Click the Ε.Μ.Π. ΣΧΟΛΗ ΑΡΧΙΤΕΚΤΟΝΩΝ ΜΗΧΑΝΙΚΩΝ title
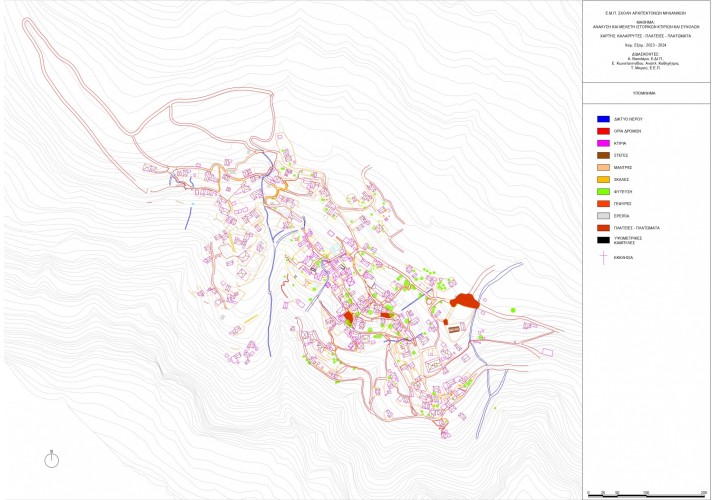This screenshot has height=500, width=715. pyautogui.click(x=645, y=14)
